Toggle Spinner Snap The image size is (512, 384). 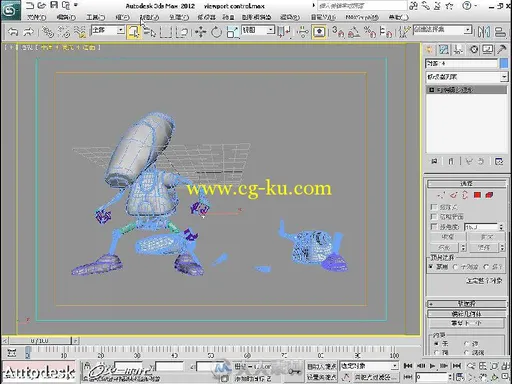(x=386, y=32)
